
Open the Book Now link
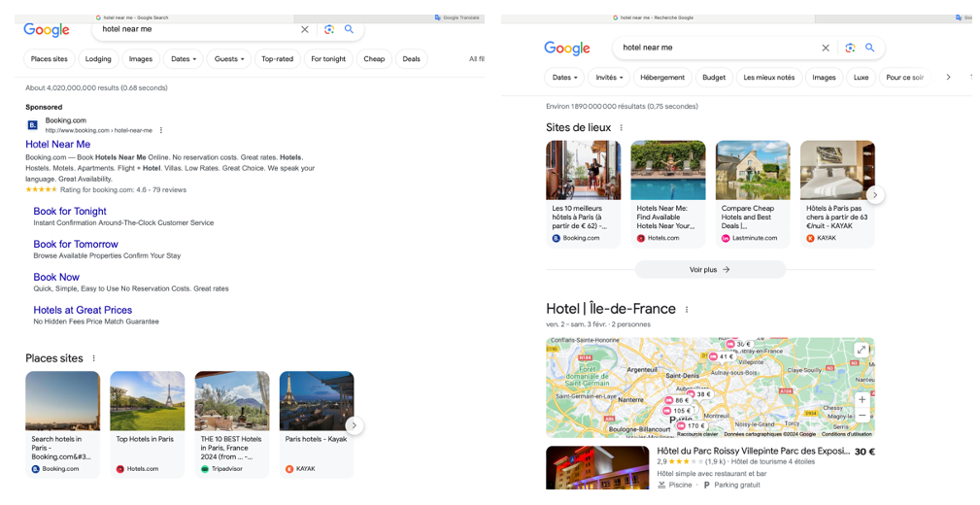tap(56, 277)
